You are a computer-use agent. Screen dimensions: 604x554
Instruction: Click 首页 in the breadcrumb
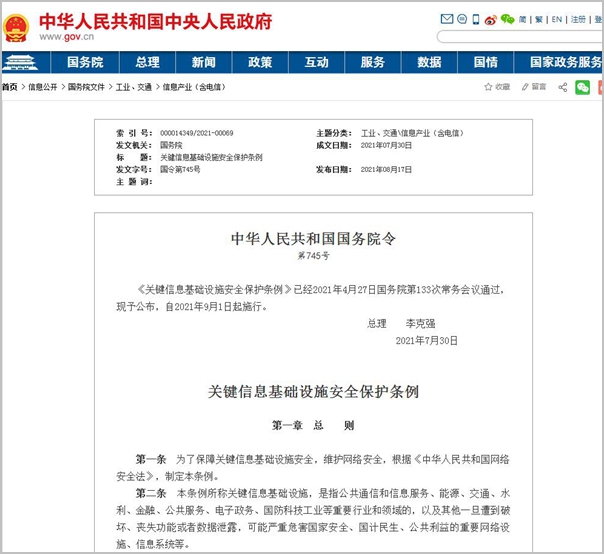coord(9,87)
